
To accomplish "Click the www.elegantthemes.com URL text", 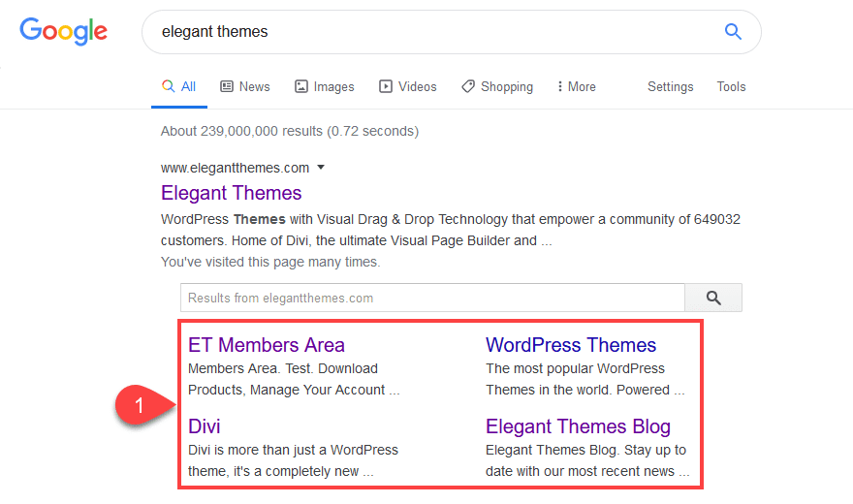I will point(235,168).
